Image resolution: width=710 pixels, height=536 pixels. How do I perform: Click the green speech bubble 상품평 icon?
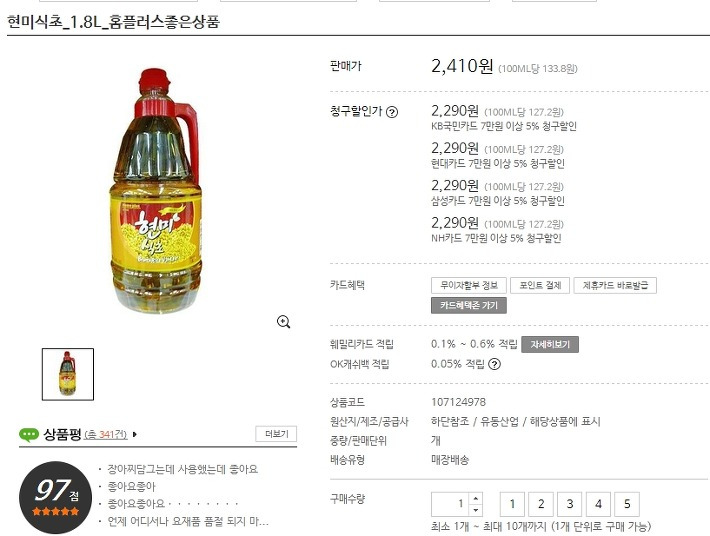click(x=29, y=435)
